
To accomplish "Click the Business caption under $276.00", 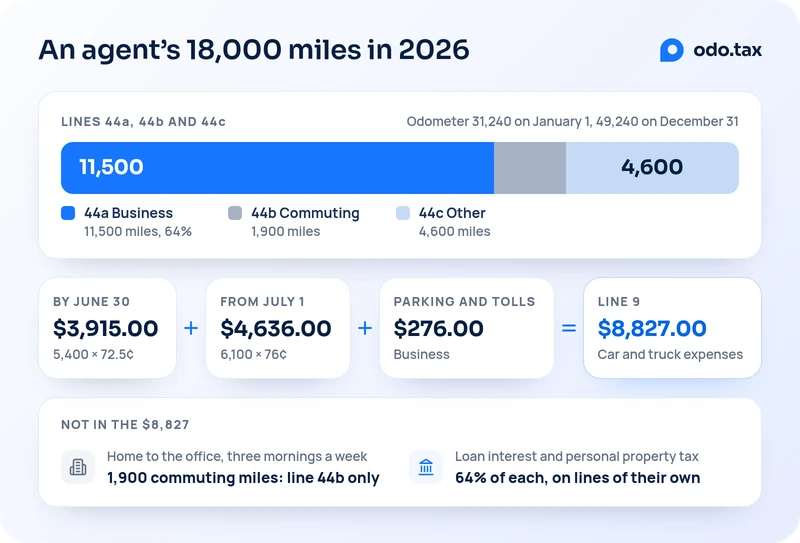I will [421, 354].
